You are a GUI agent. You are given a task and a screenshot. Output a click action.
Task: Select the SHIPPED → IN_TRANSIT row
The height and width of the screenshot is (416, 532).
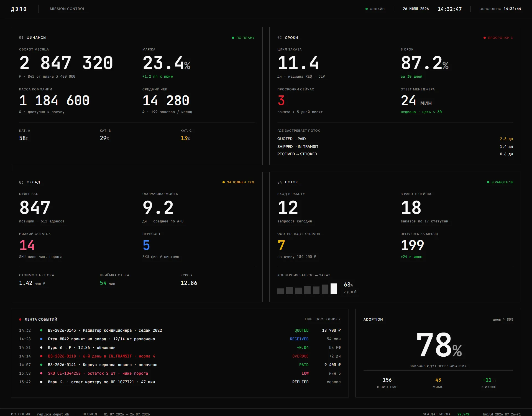pyautogui.click(x=395, y=146)
